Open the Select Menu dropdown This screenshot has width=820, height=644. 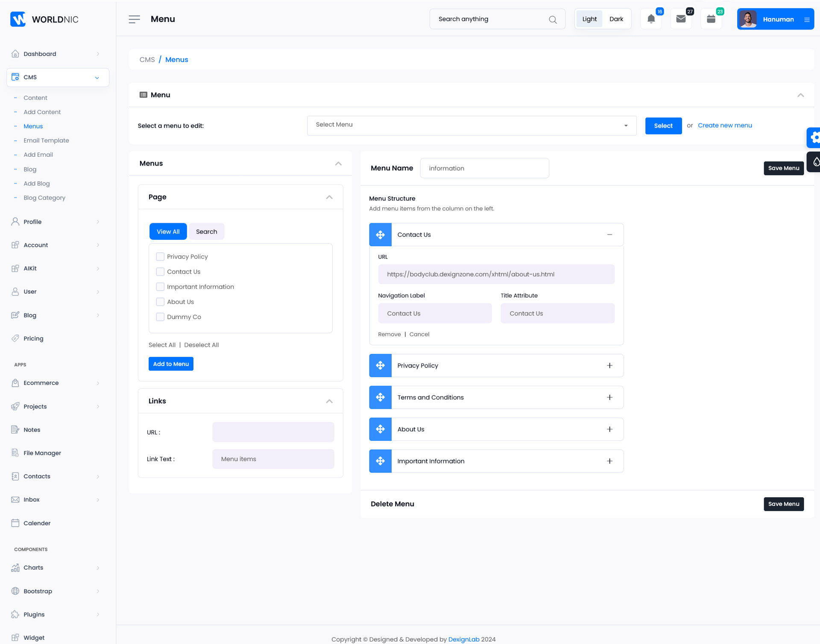471,125
